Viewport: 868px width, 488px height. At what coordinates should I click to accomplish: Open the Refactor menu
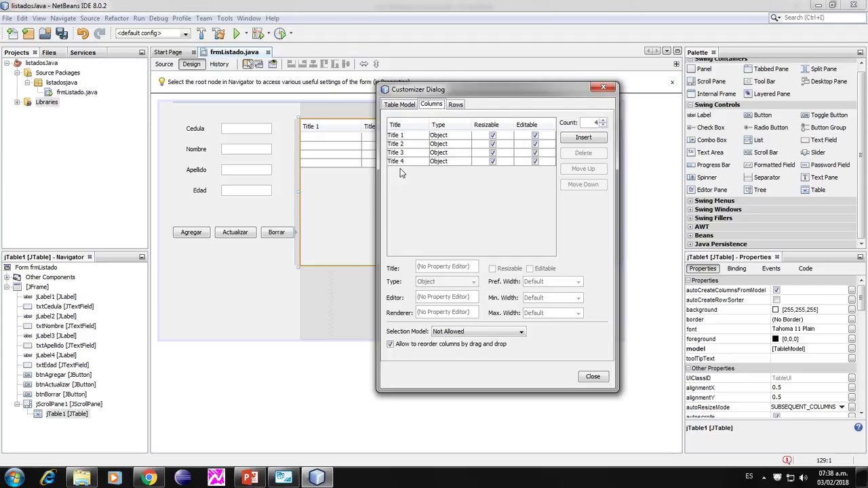[116, 18]
